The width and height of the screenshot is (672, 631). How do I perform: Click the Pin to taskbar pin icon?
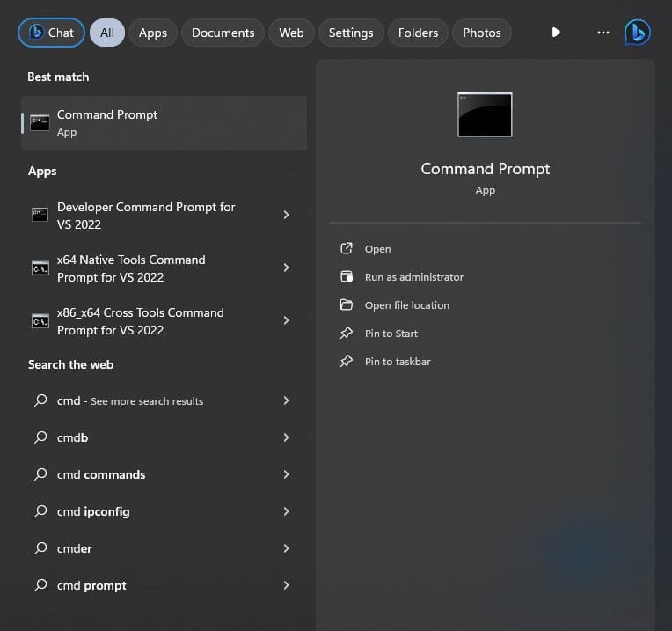click(347, 362)
